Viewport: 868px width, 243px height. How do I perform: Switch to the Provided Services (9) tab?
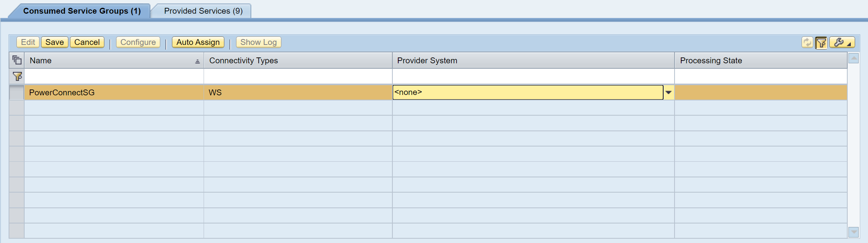[203, 11]
